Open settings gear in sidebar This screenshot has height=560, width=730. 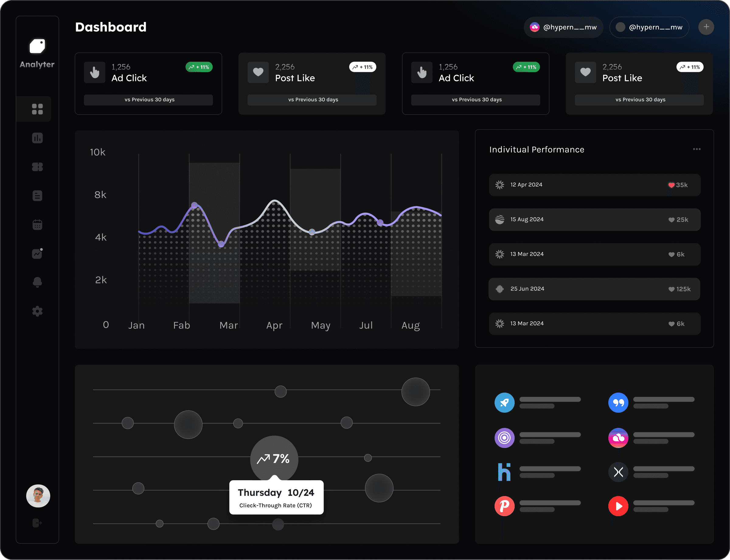[37, 311]
